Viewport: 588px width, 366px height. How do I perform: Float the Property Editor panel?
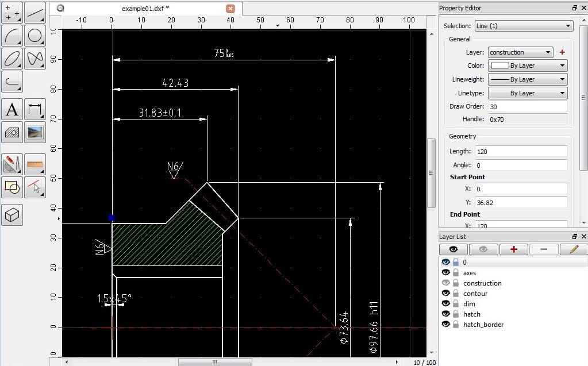coord(575,8)
